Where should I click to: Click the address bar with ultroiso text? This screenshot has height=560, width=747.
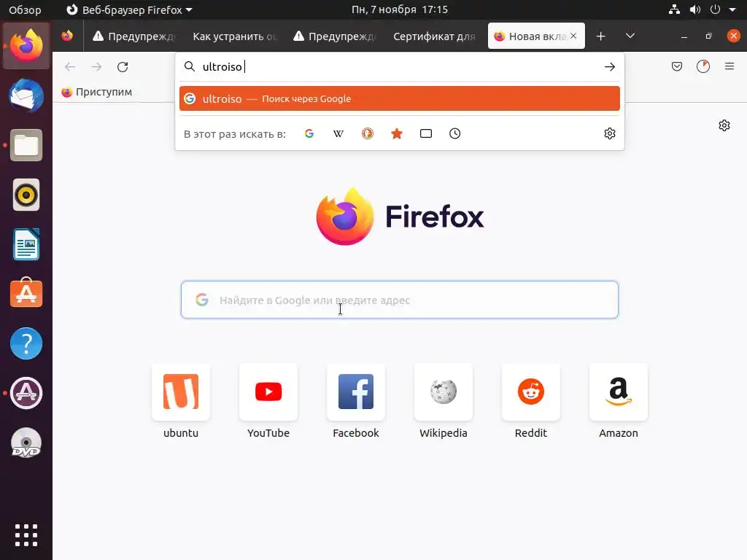pyautogui.click(x=399, y=66)
